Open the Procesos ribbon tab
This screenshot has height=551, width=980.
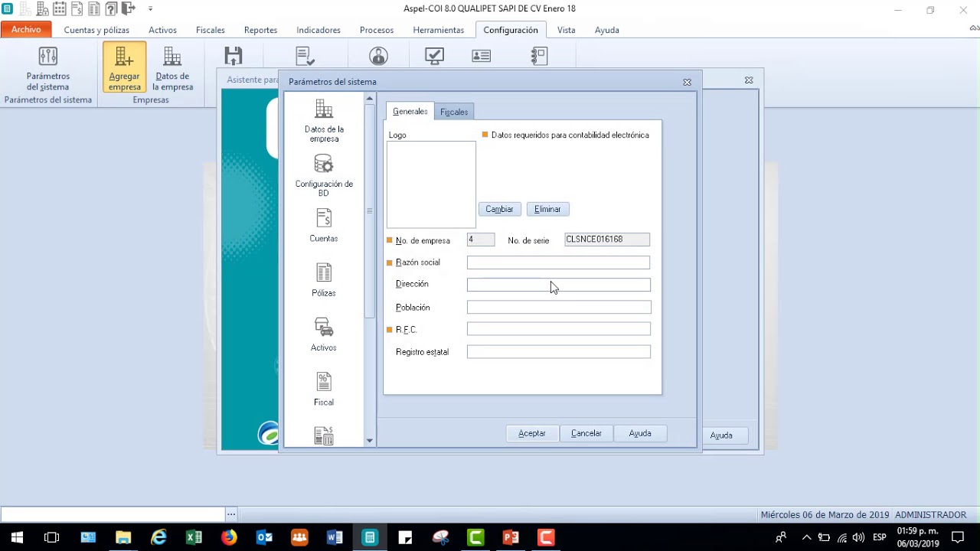377,30
